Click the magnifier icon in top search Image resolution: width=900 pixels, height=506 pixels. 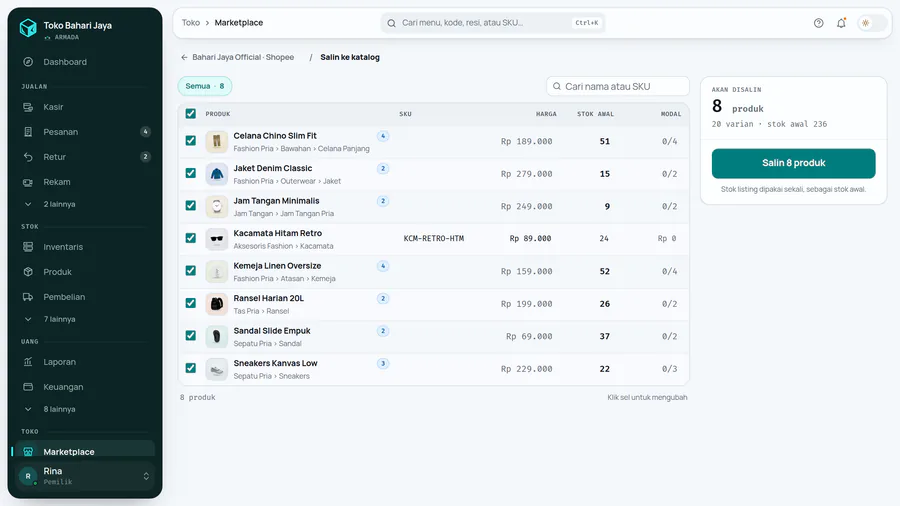click(391, 23)
